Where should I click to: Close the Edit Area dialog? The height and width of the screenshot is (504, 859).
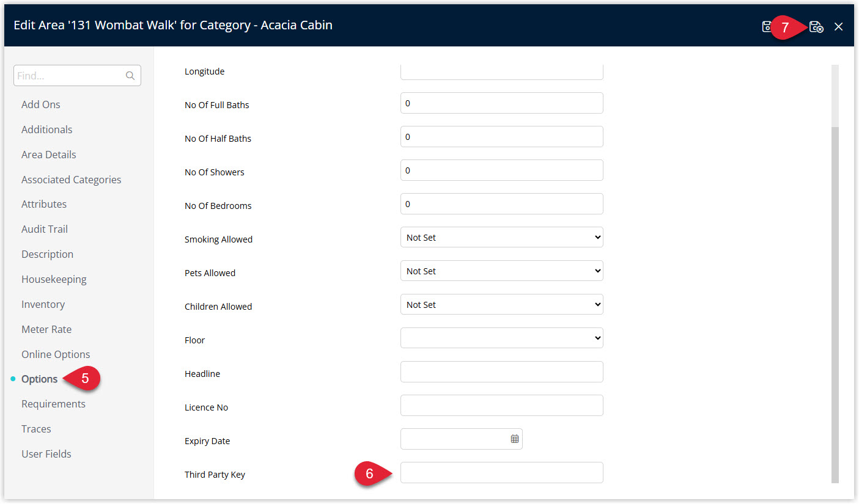[839, 27]
